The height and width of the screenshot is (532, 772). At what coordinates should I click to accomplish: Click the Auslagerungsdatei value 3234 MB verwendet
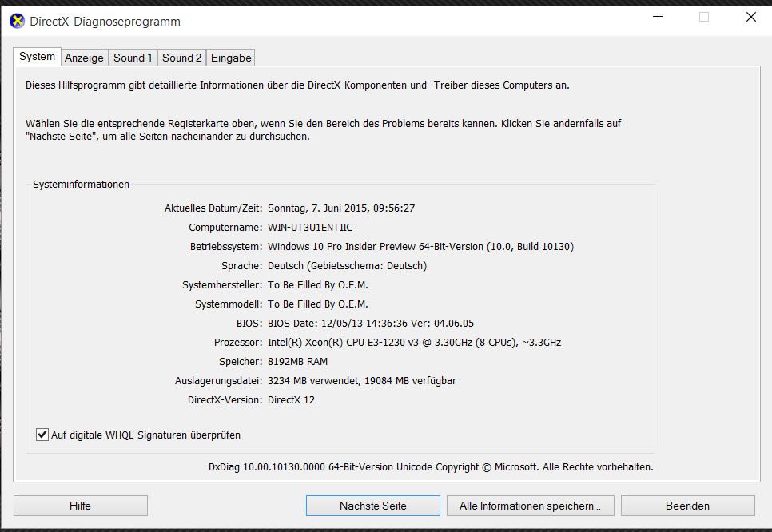(362, 381)
